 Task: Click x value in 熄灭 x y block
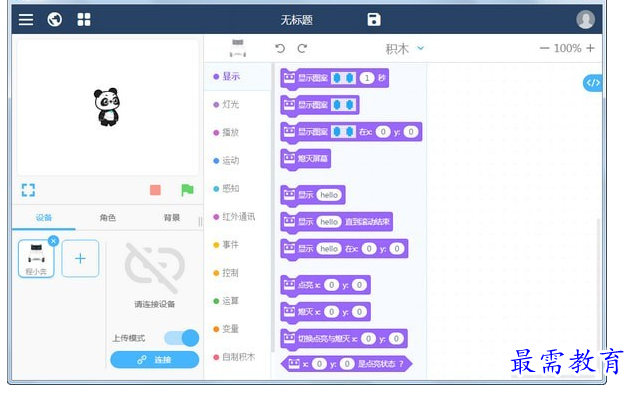point(331,312)
